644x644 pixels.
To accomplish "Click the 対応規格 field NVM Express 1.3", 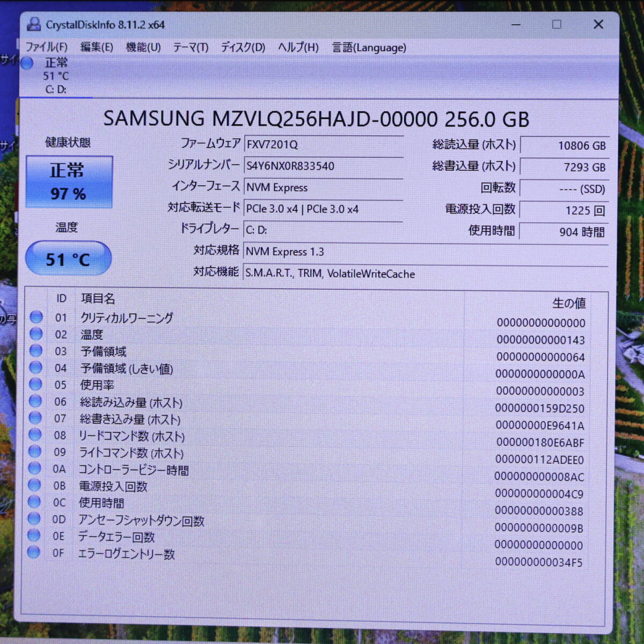I will tap(426, 251).
